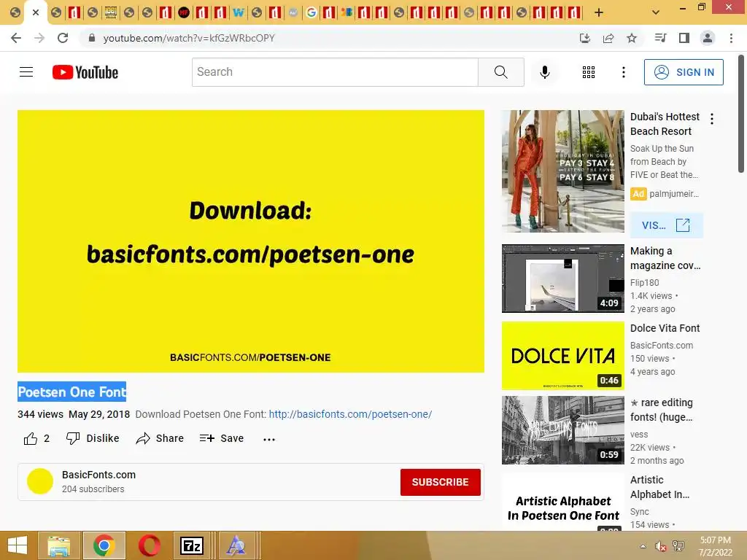Reload the current page
The image size is (747, 560).
tap(63, 38)
